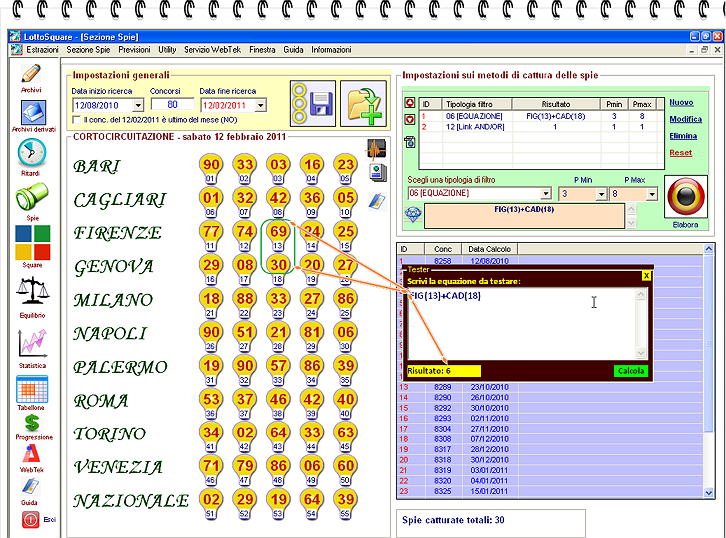Select Venezia bulb number 71
This screenshot has width=726, height=538.
tap(211, 466)
